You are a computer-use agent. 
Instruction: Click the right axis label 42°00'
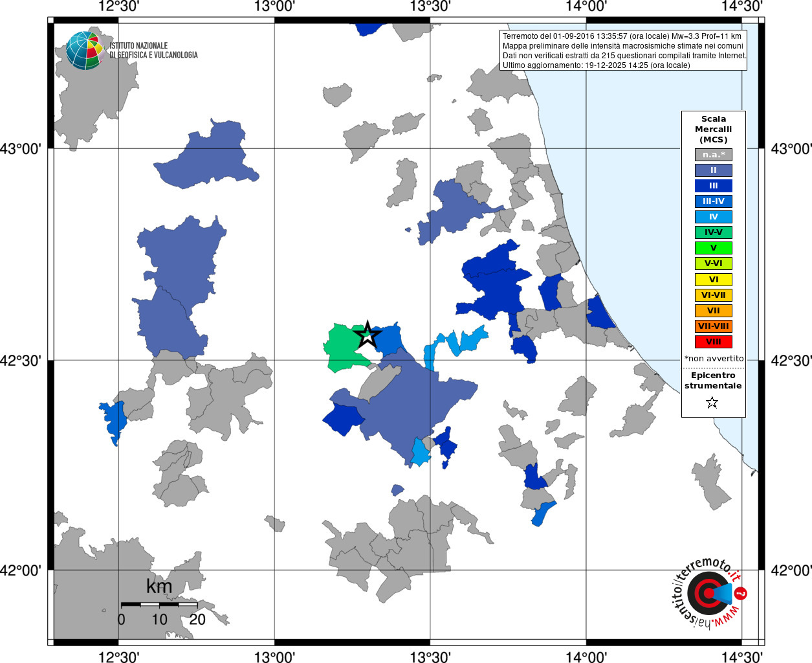pyautogui.click(x=791, y=570)
